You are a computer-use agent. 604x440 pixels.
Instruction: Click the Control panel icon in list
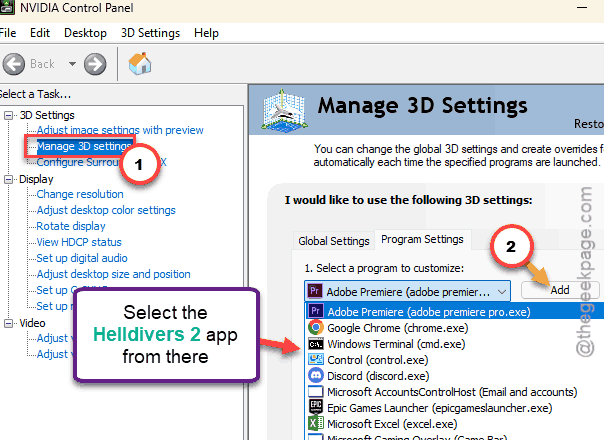[316, 359]
